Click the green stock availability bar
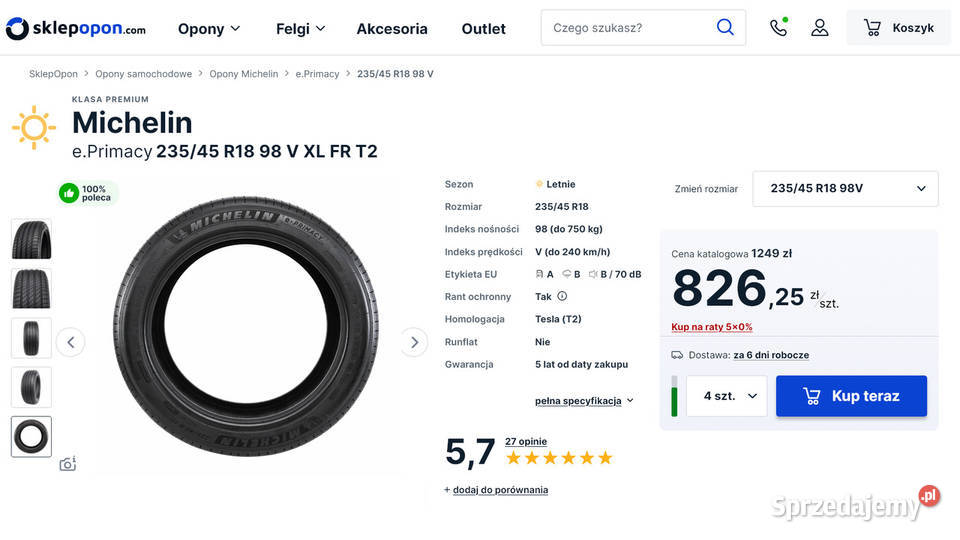 (674, 396)
